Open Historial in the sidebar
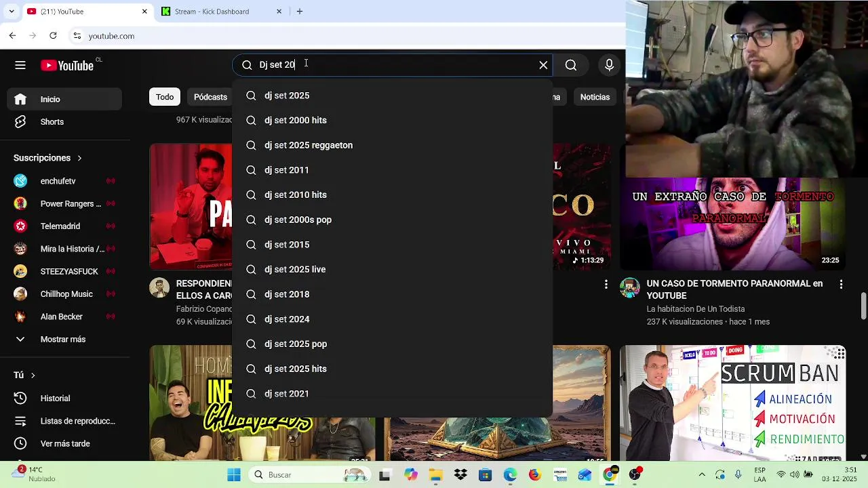 point(65,399)
